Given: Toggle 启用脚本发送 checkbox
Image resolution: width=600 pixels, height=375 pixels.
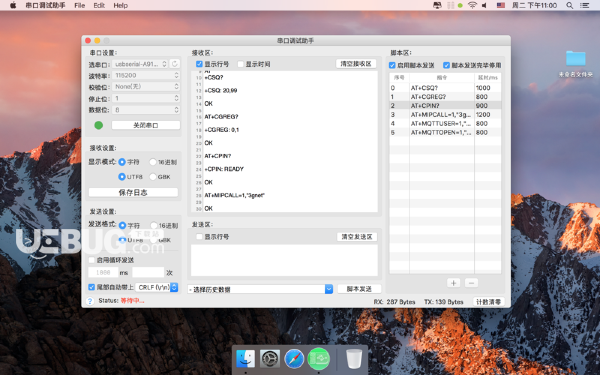Looking at the screenshot, I should coord(392,65).
